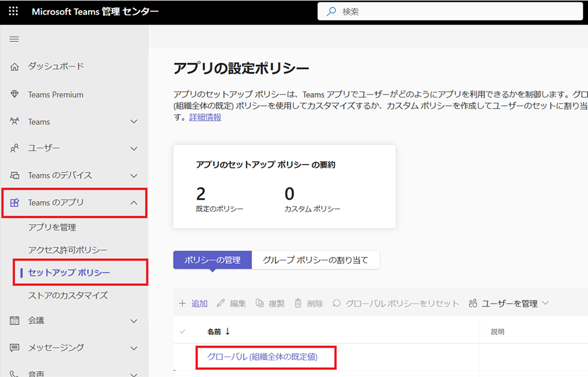Click the グローバル ポリシーをリセット label

point(403,304)
